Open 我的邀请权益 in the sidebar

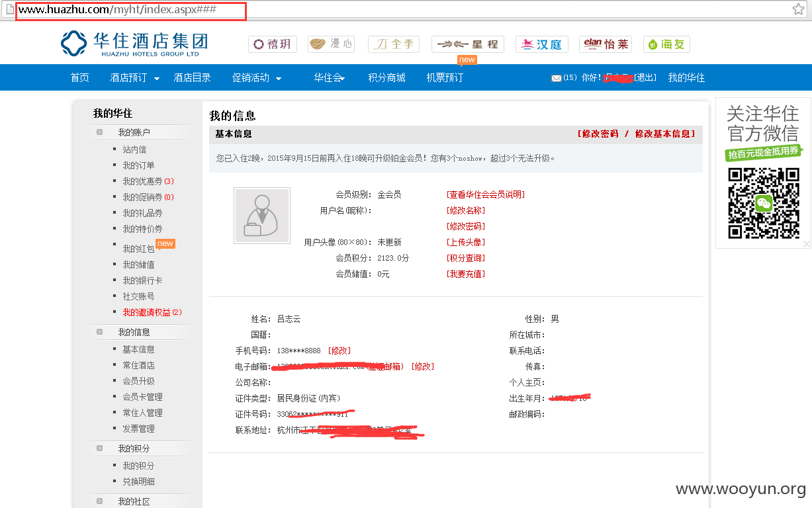152,312
